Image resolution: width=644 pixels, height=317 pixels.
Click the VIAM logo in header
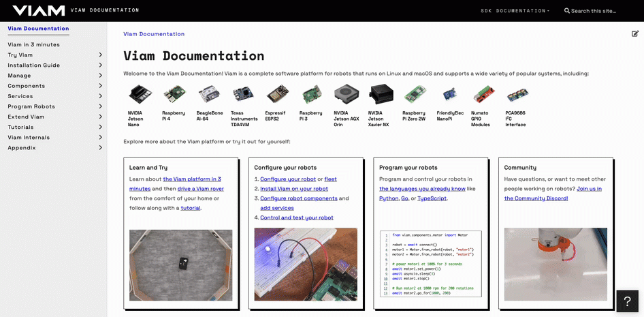39,11
